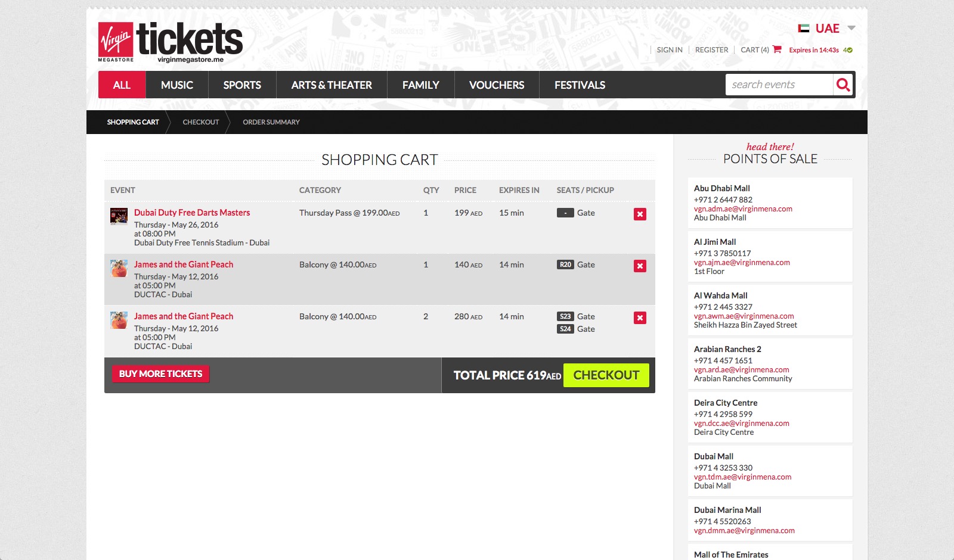Viewport: 954px width, 560px height.
Task: Select the FESTIVALS navigation tab
Action: tap(580, 85)
